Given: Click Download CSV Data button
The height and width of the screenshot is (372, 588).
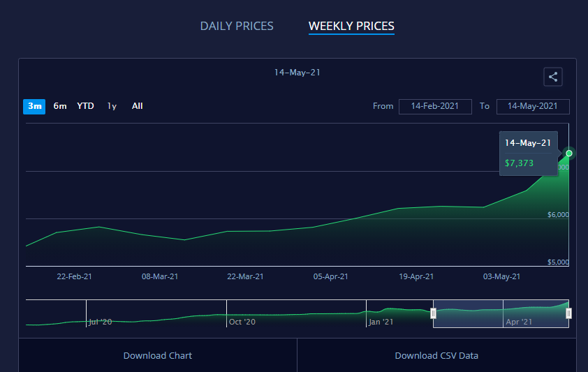Looking at the screenshot, I should [x=436, y=355].
